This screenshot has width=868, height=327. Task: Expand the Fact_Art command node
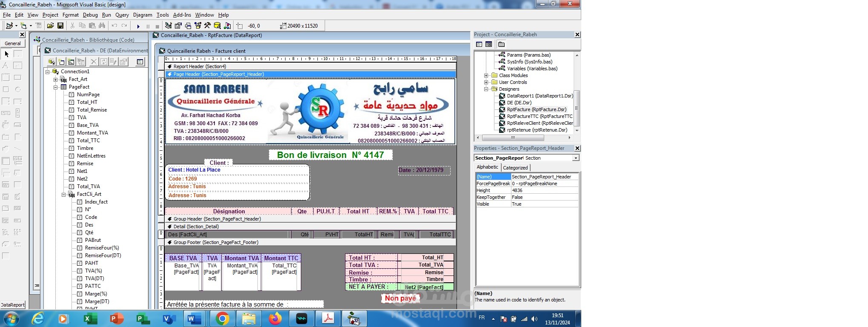pos(55,79)
